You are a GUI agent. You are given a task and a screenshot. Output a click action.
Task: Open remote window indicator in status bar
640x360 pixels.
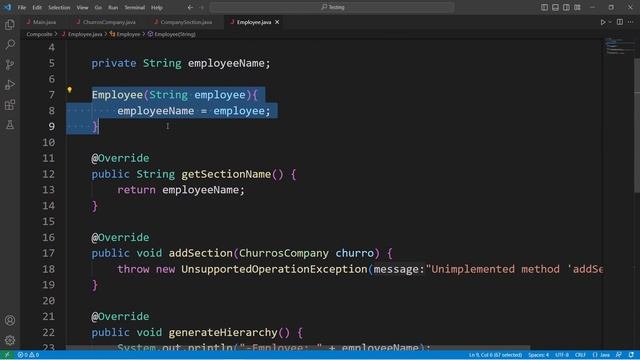(x=7, y=355)
